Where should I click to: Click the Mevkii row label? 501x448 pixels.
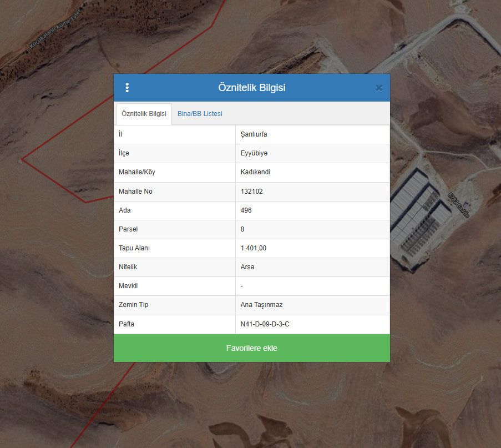pyautogui.click(x=128, y=286)
